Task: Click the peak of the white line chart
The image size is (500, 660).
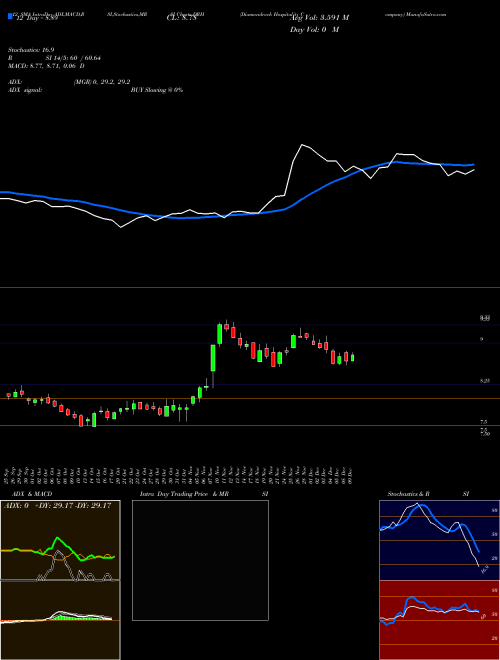Action: click(x=302, y=145)
